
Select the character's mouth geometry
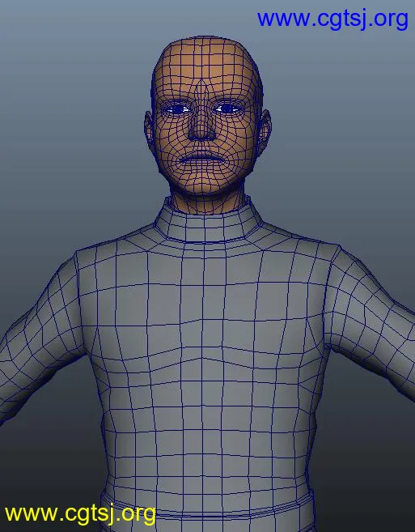[x=203, y=159]
